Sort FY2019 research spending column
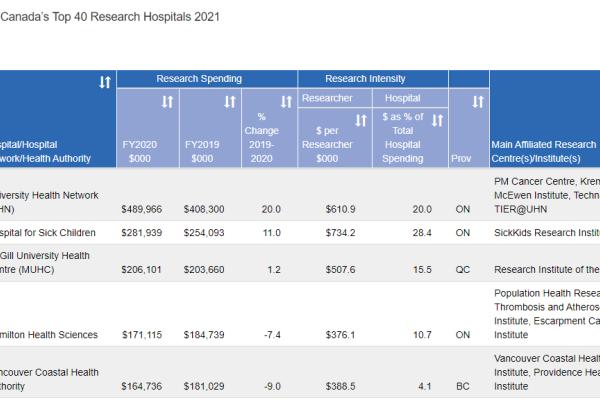This screenshot has width=600, height=400. pyautogui.click(x=230, y=102)
